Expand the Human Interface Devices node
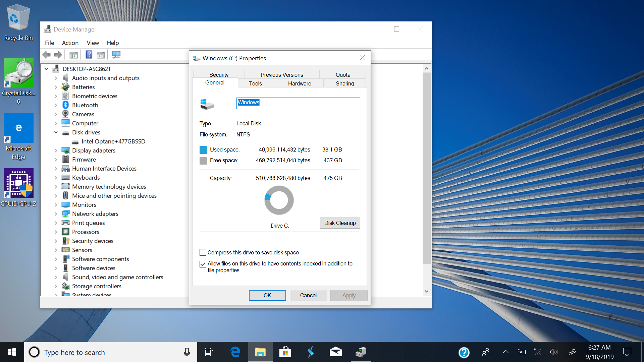This screenshot has width=644, height=362. (56, 169)
